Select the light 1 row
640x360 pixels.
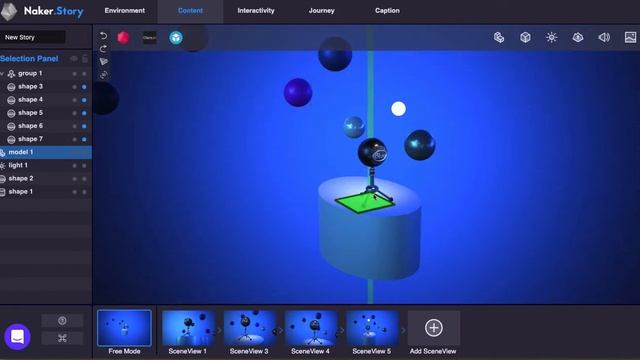[x=46, y=165]
